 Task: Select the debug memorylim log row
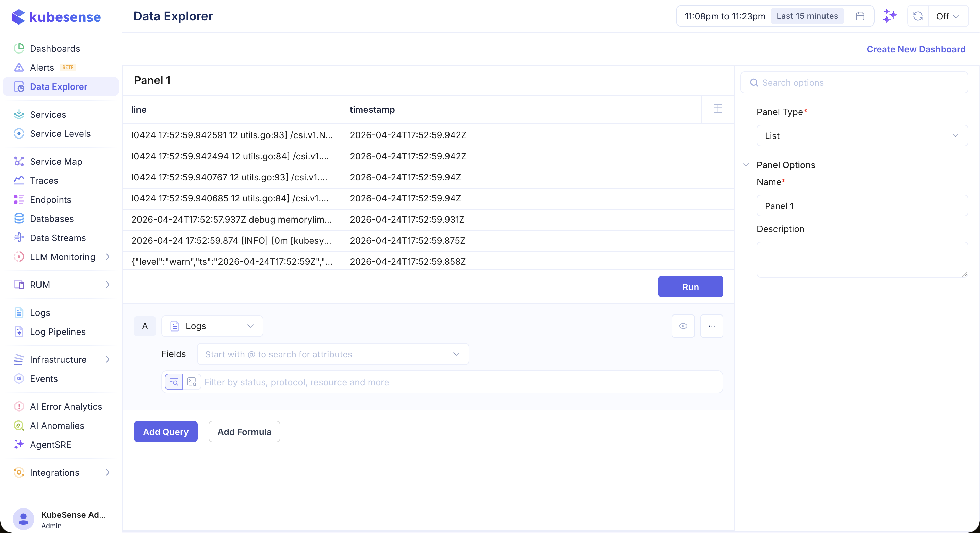click(x=428, y=219)
